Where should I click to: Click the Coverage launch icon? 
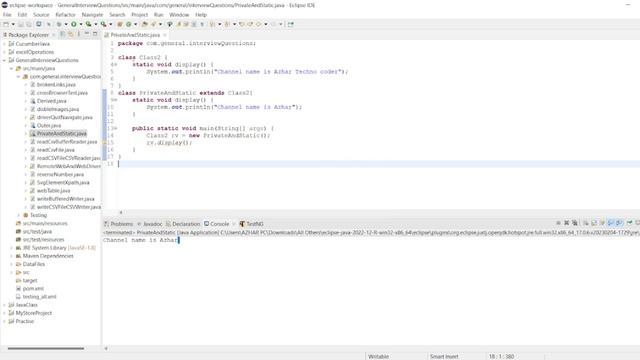tap(89, 24)
